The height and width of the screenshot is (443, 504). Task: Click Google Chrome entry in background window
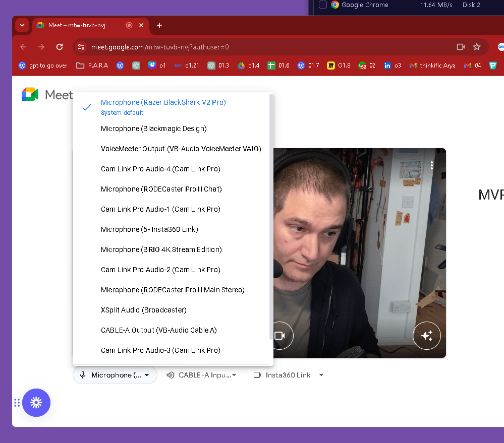(x=360, y=5)
